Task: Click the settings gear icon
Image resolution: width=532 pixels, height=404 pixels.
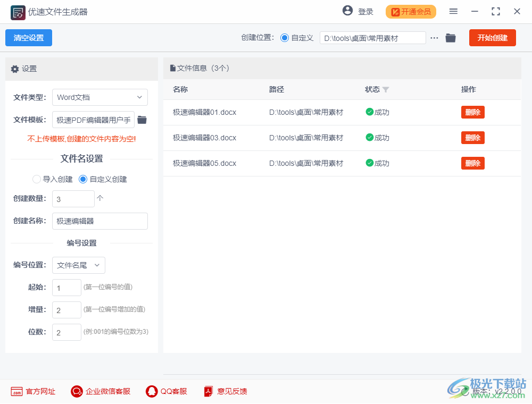Action: [14, 69]
